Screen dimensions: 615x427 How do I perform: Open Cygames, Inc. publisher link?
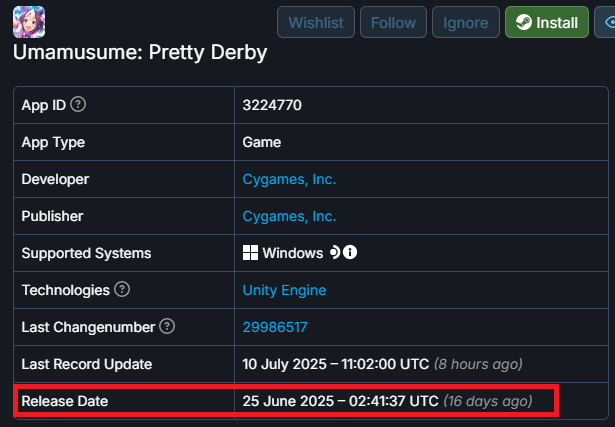click(x=289, y=216)
